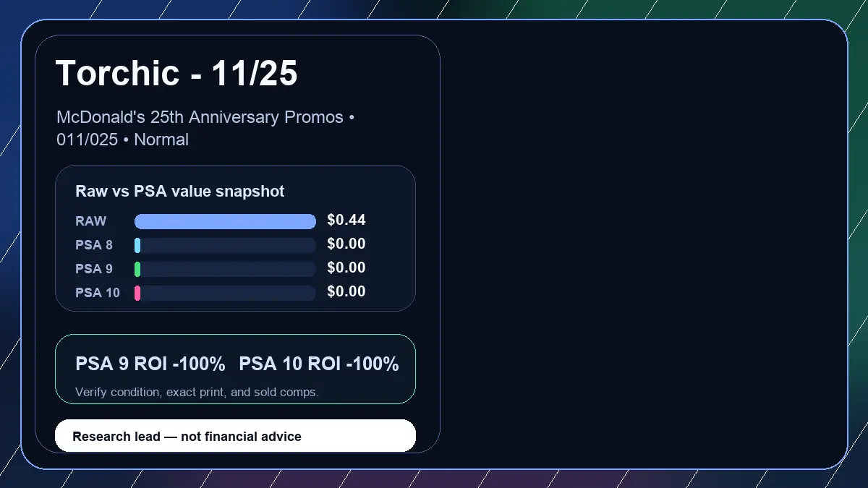Click the Torchic - 11/25 title
Screen dimensions: 868x488
point(176,73)
